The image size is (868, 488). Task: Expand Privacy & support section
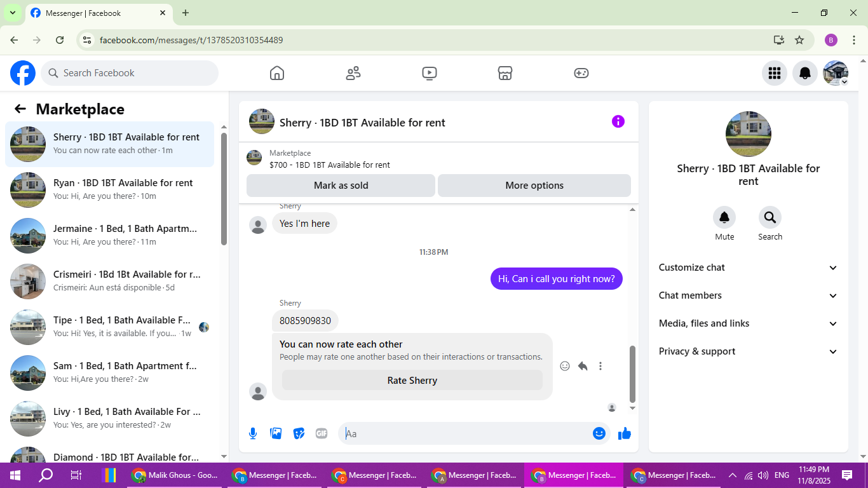(749, 351)
